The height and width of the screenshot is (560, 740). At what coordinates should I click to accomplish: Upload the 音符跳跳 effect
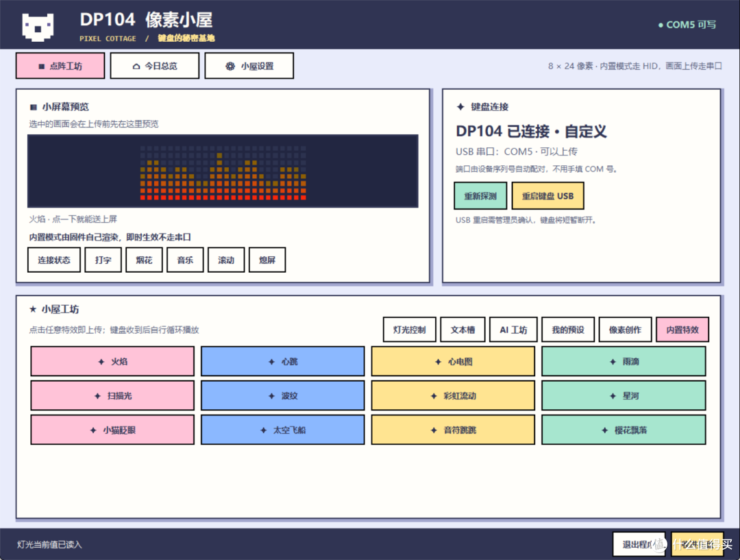pyautogui.click(x=453, y=430)
